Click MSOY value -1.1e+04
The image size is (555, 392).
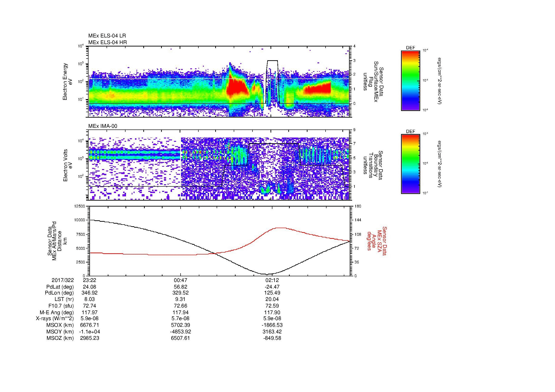(90, 332)
